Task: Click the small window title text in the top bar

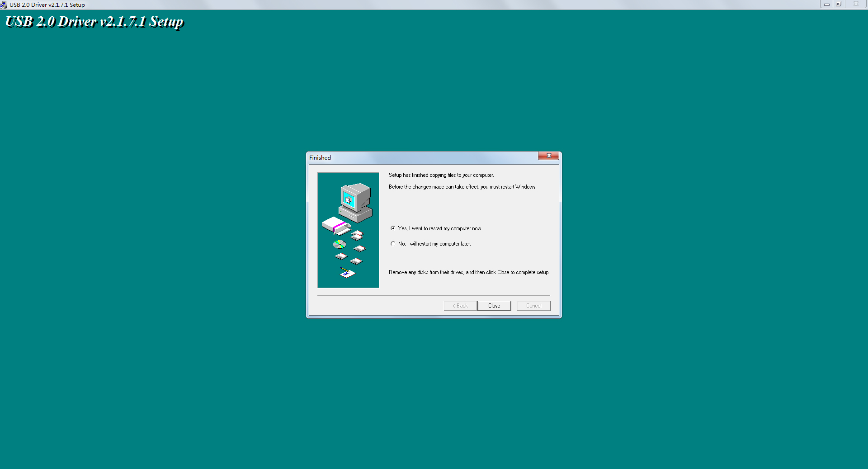Action: click(47, 5)
